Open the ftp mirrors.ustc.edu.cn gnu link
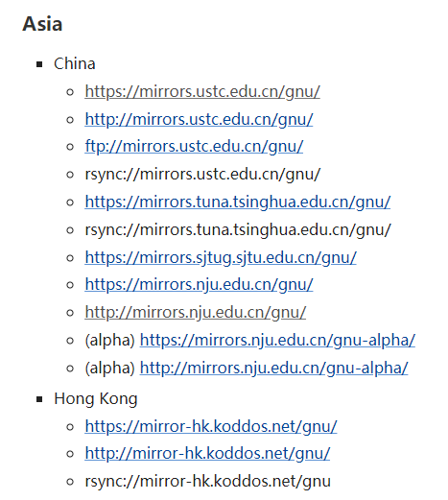Image resolution: width=448 pixels, height=500 pixels. click(194, 147)
